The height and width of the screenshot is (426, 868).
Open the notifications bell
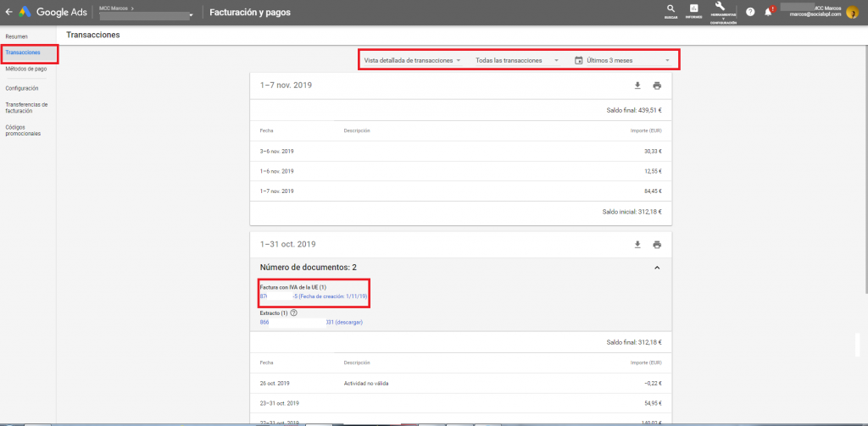(768, 12)
